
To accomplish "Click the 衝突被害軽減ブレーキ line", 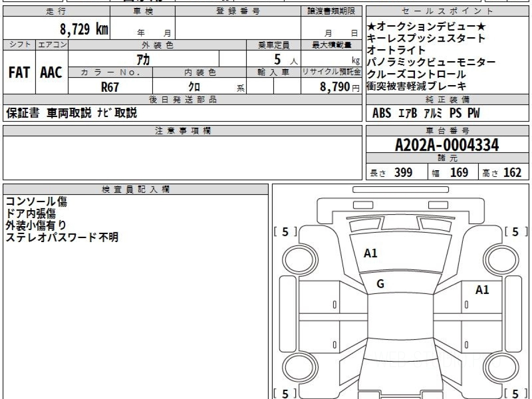I will click(x=417, y=86).
